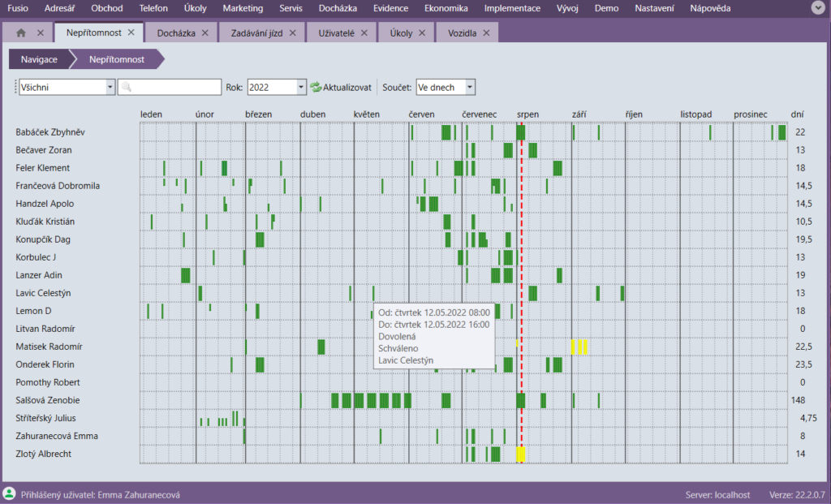831x504 pixels.
Task: Open the Ekonomika menu
Action: 446,8
